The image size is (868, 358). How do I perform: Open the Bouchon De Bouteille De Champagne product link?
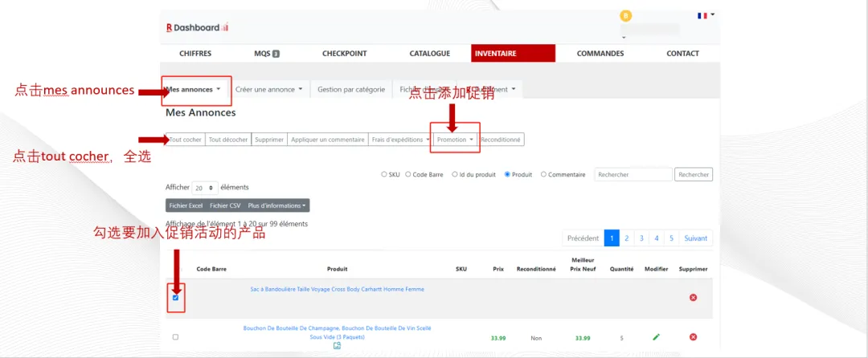click(x=337, y=332)
